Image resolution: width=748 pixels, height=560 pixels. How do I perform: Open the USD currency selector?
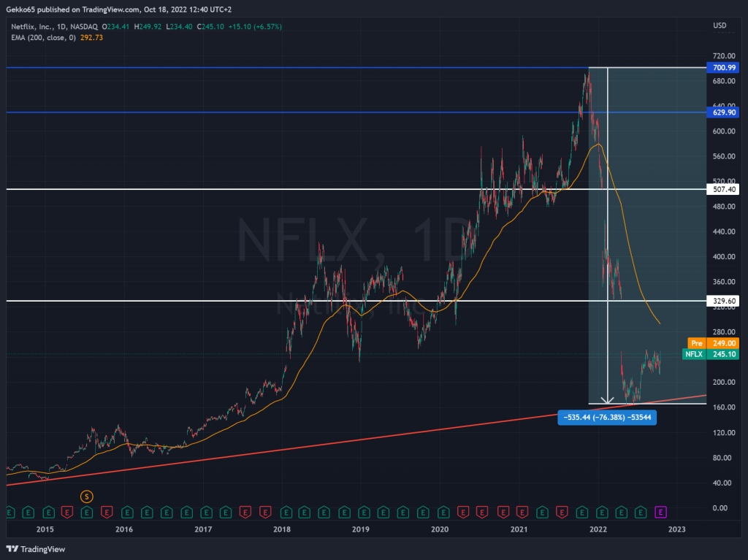pyautogui.click(x=719, y=26)
